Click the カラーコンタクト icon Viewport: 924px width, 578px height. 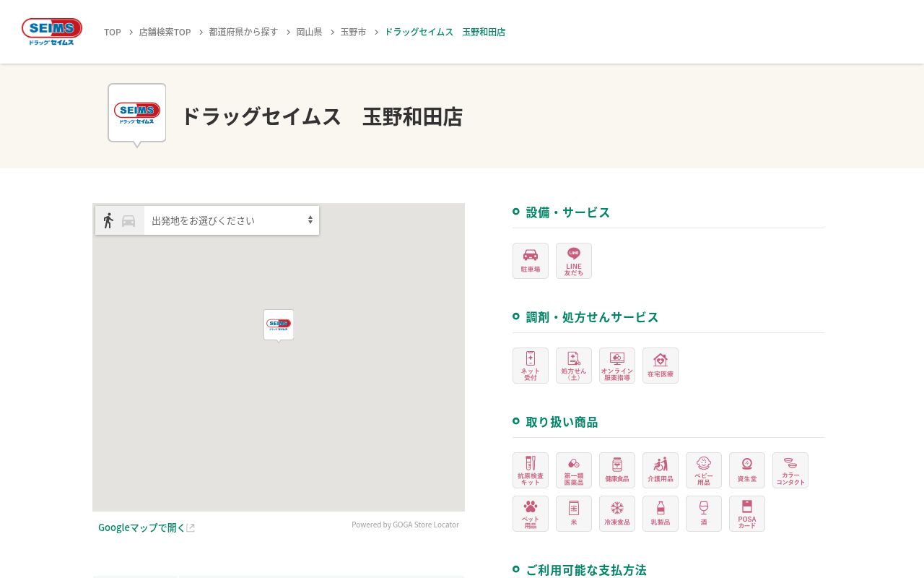[x=790, y=470]
